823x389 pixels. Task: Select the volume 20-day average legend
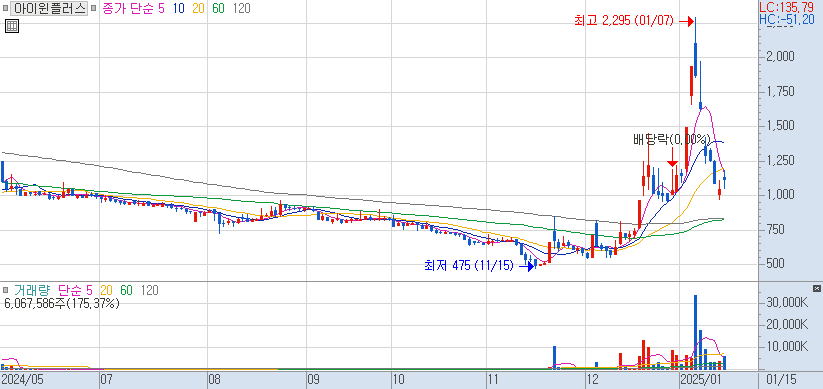[107, 290]
